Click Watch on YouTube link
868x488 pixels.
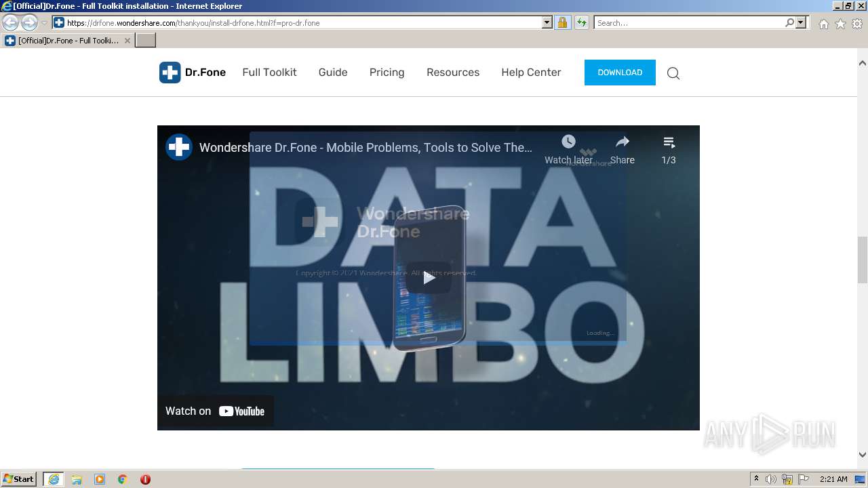(215, 411)
